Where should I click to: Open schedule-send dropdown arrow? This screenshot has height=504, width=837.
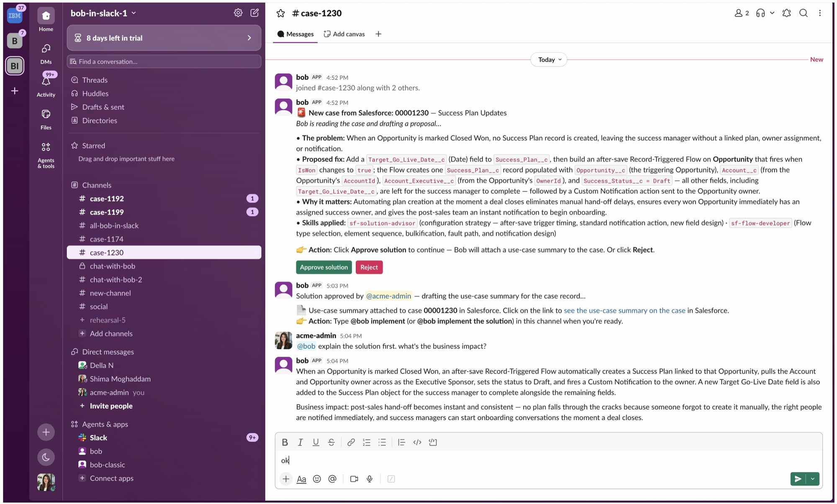[813, 479]
